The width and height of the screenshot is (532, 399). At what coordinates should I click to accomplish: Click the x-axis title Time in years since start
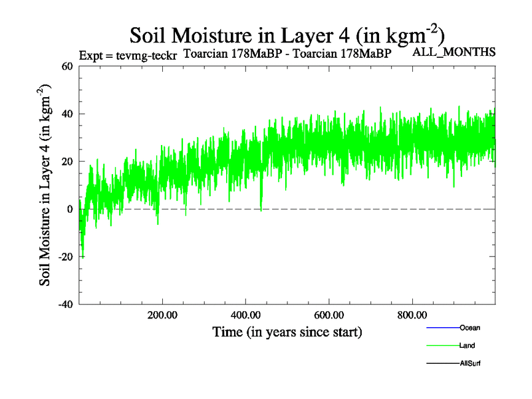(287, 331)
